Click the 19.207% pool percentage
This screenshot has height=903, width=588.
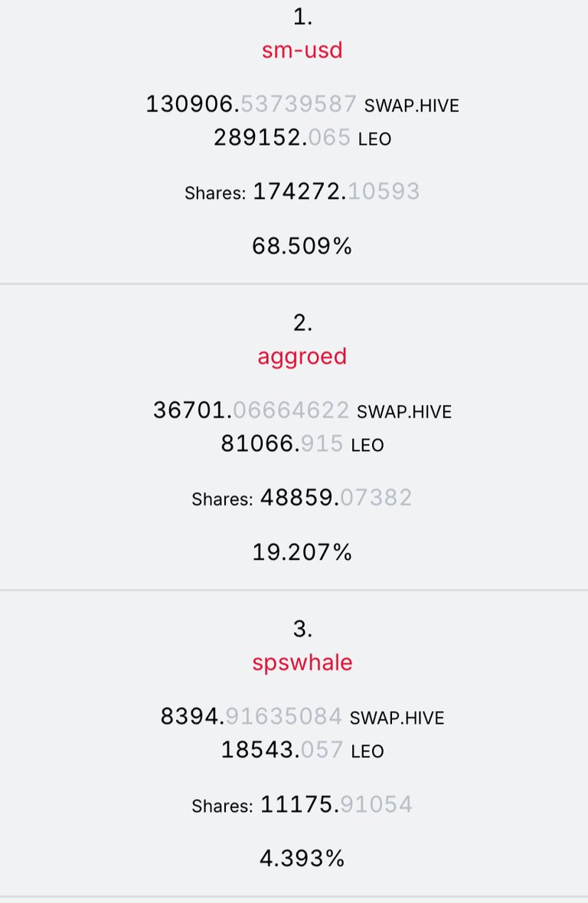302,552
